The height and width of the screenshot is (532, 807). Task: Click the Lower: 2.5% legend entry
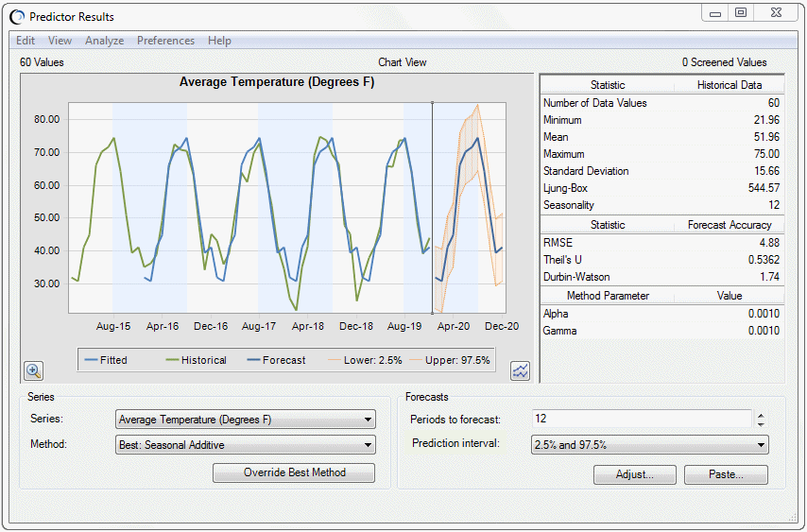(x=365, y=360)
